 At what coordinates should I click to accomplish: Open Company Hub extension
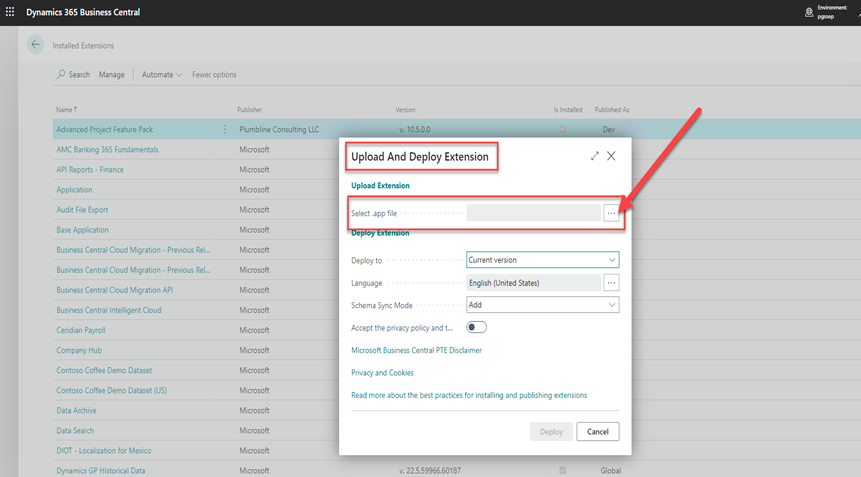pyautogui.click(x=79, y=350)
